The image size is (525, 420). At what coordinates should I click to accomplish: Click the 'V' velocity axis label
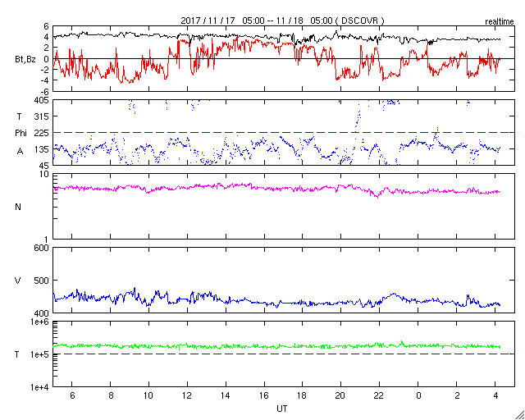(18, 281)
